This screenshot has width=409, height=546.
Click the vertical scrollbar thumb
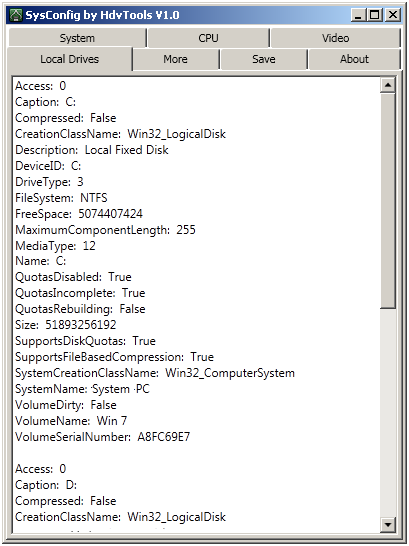[x=388, y=201]
